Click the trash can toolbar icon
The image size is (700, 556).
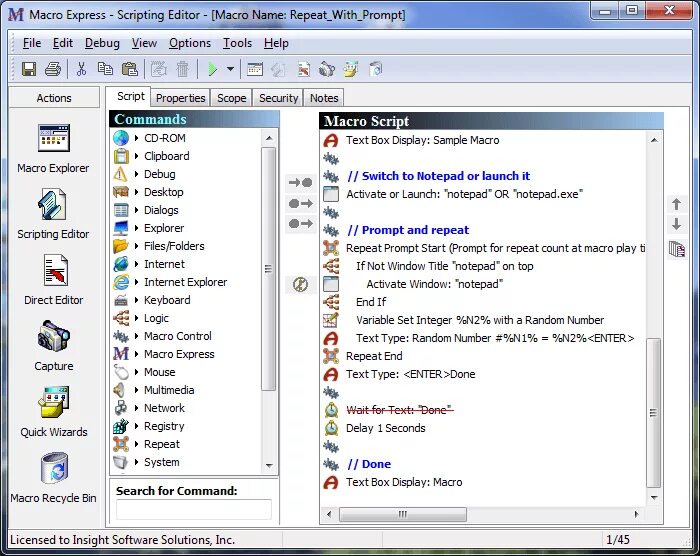pyautogui.click(x=182, y=69)
